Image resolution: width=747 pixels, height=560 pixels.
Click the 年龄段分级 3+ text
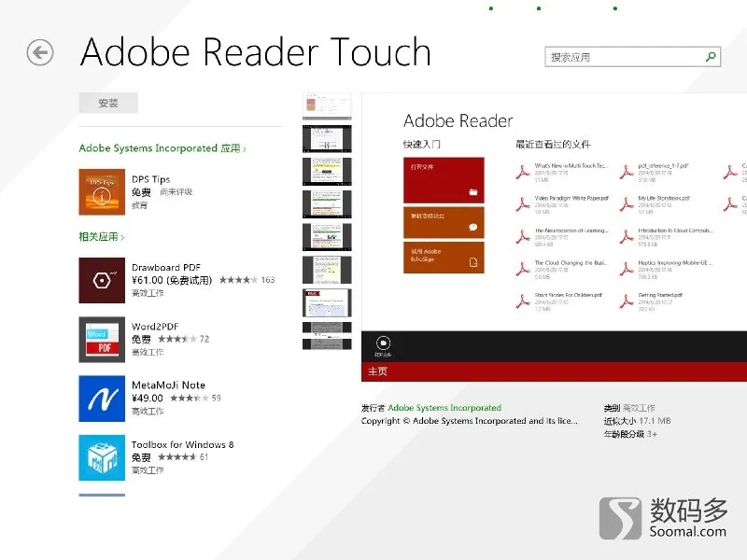tap(631, 434)
